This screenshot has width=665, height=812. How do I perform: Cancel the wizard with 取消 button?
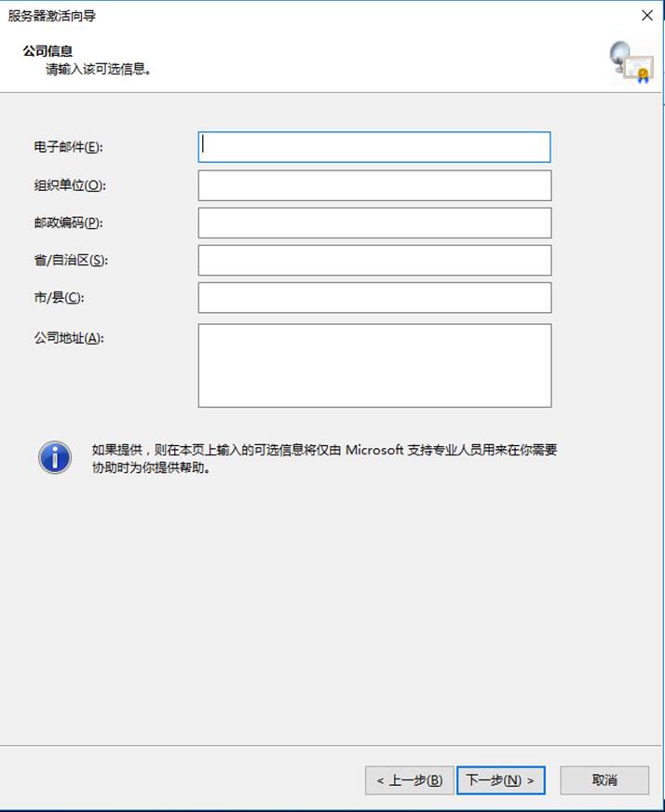(x=604, y=780)
